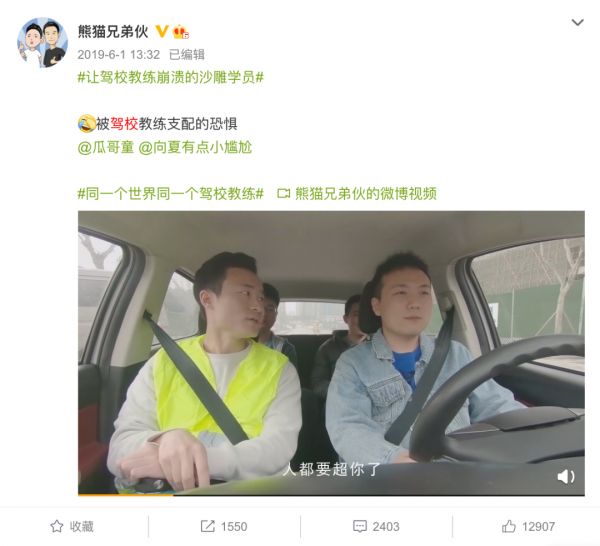The height and width of the screenshot is (546, 600).
Task: Open the @向夏有点小尴尬 mention
Action: (x=195, y=147)
